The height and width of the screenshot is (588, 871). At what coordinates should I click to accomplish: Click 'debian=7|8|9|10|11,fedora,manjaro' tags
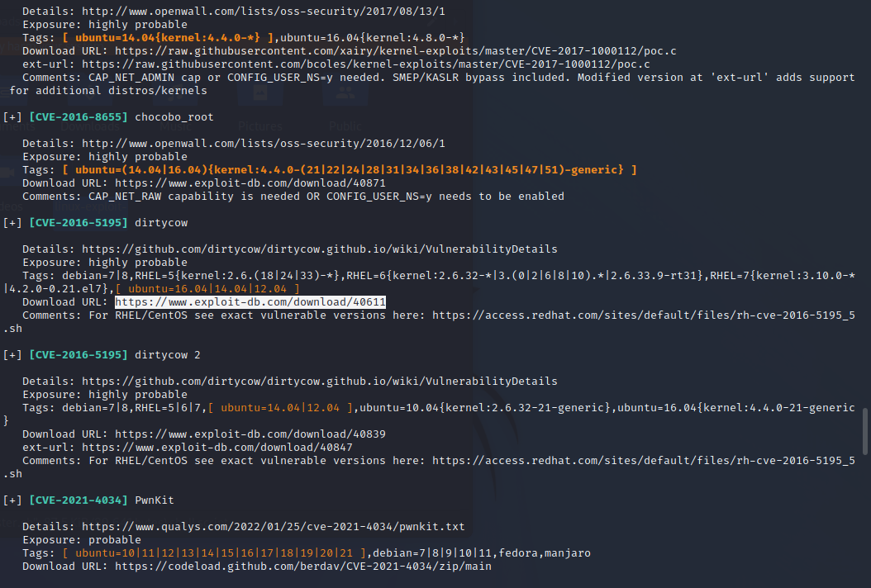click(x=482, y=553)
